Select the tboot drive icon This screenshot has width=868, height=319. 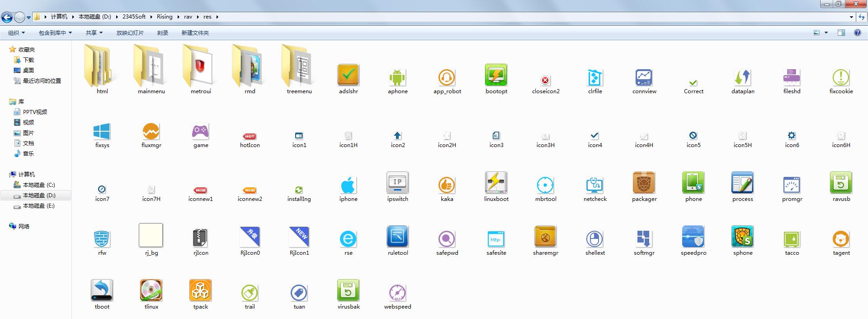click(x=102, y=290)
